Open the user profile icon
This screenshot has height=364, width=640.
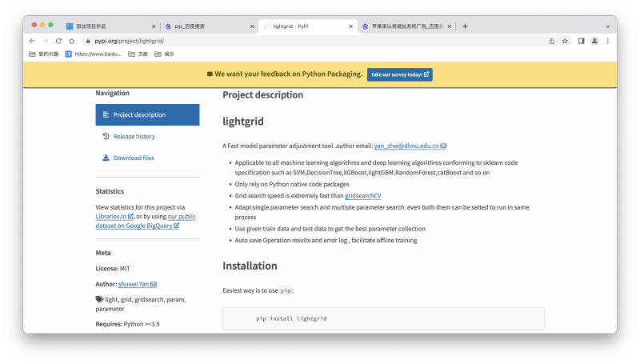pyautogui.click(x=594, y=41)
